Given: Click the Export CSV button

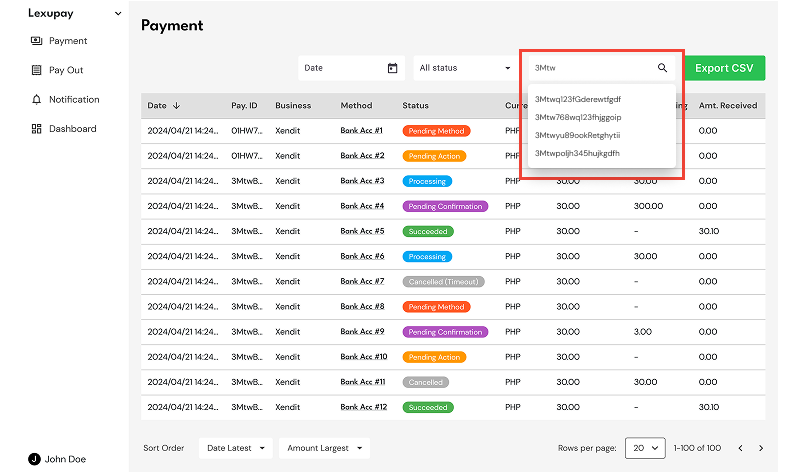Looking at the screenshot, I should (724, 68).
